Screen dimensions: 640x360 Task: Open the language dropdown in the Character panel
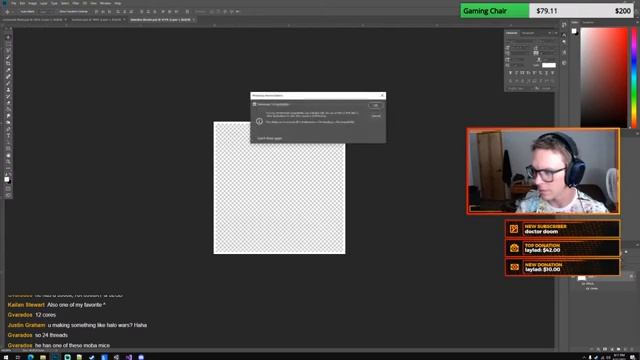pyautogui.click(x=520, y=88)
